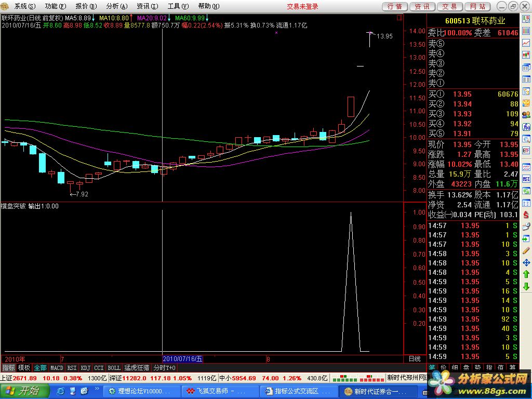Select the 全部 indicator tab
Screen dimensions: 532x399
(40, 368)
